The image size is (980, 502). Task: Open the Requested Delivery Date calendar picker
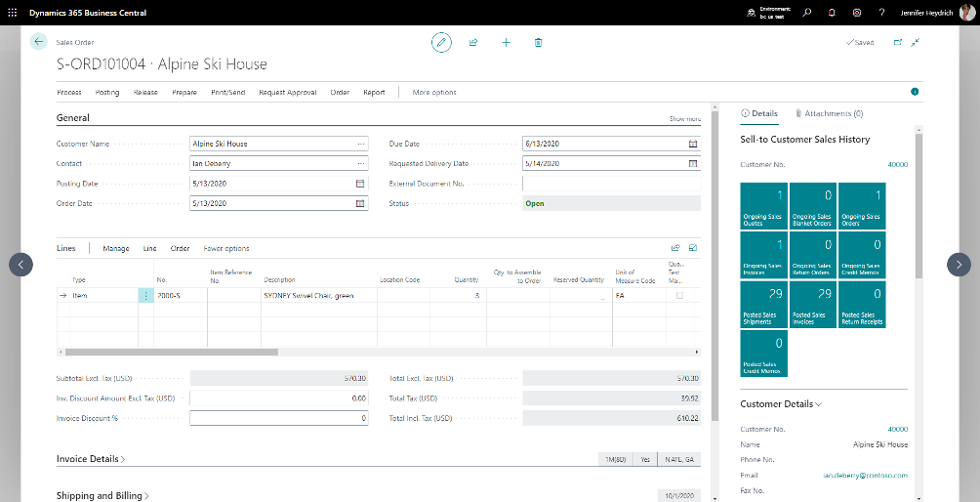click(x=692, y=163)
